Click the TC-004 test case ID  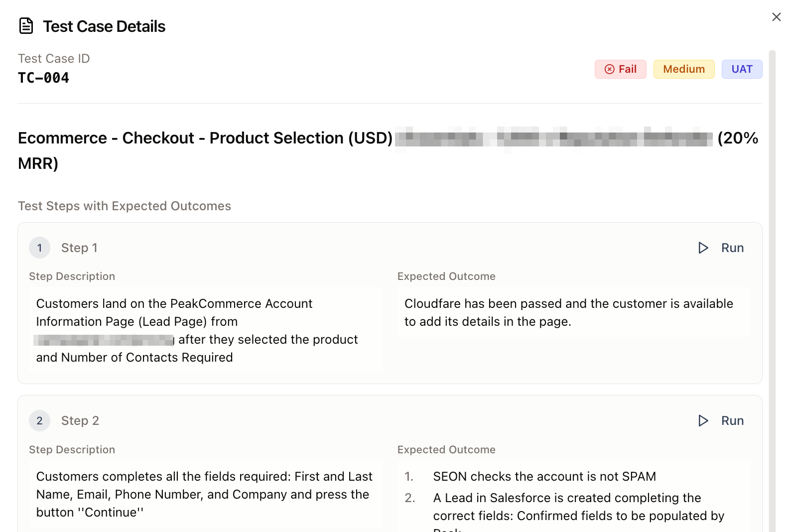(x=44, y=78)
